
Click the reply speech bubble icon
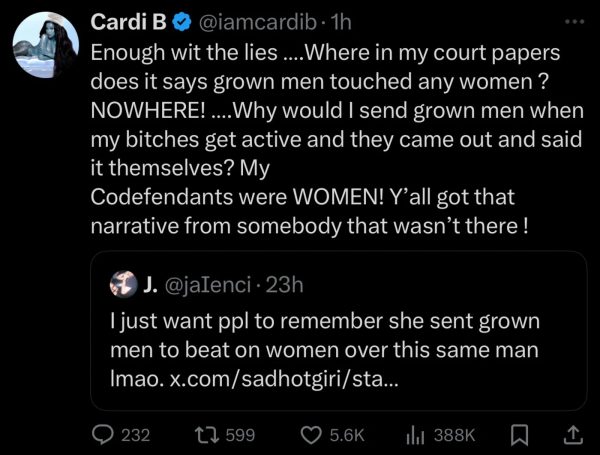102,435
